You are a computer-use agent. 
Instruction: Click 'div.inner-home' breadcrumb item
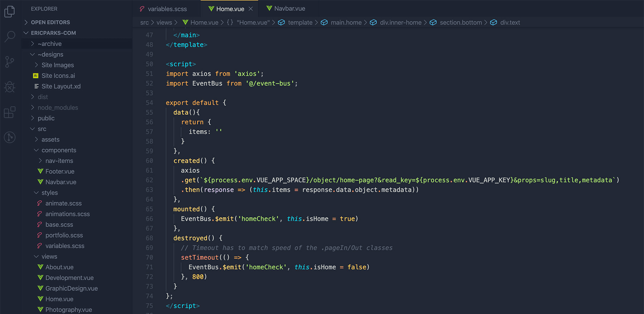pyautogui.click(x=401, y=23)
